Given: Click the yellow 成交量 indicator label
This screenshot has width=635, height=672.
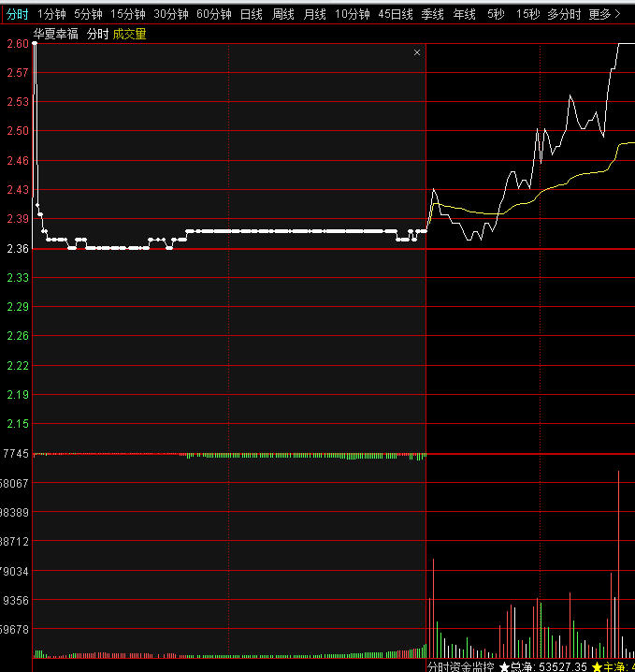Looking at the screenshot, I should pyautogui.click(x=129, y=34).
